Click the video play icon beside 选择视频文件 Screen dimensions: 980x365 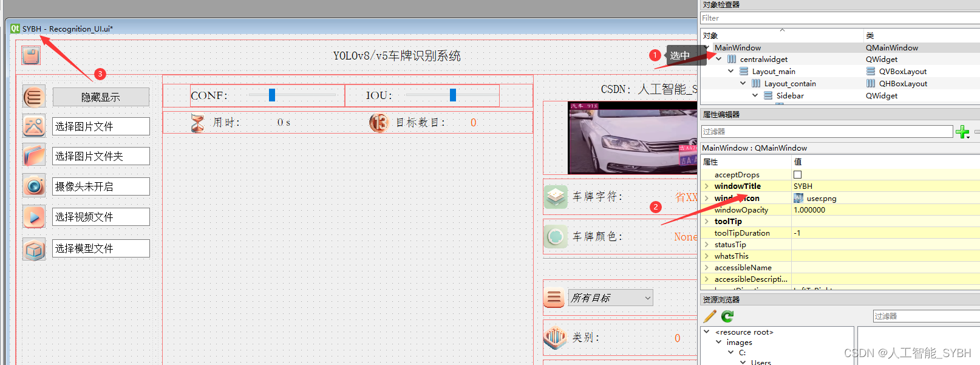34,217
